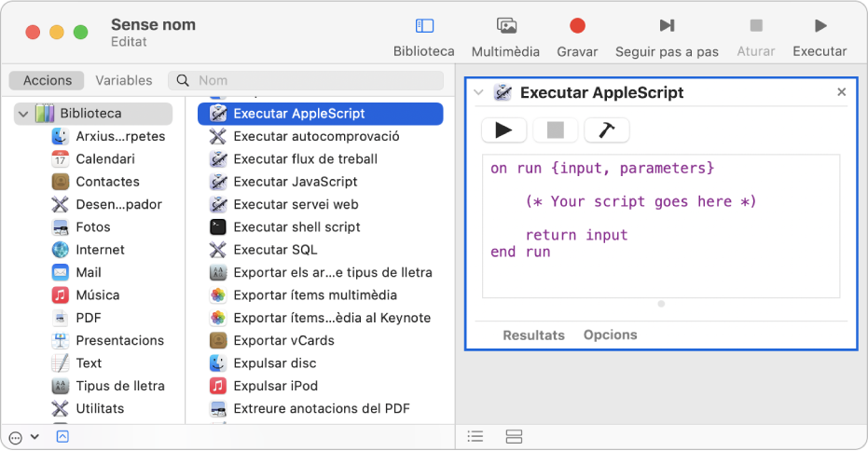Click Seguir pas a pas icon

[x=667, y=27]
